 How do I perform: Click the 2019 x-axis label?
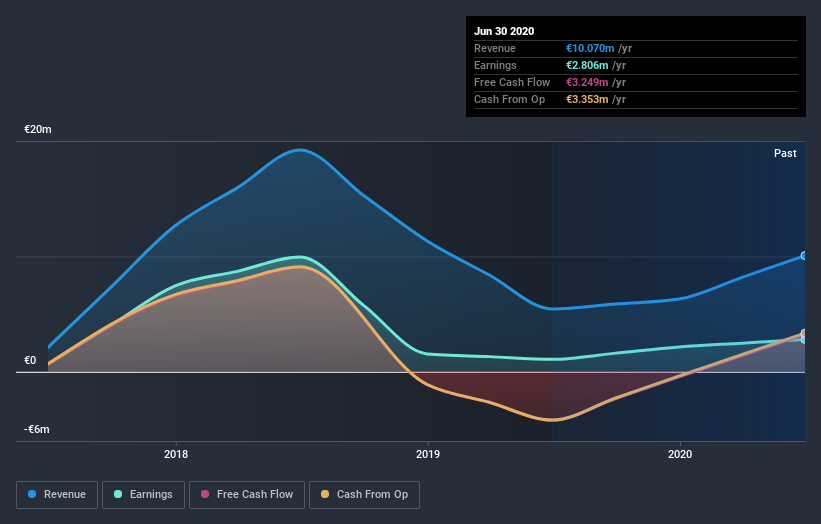pyautogui.click(x=428, y=454)
